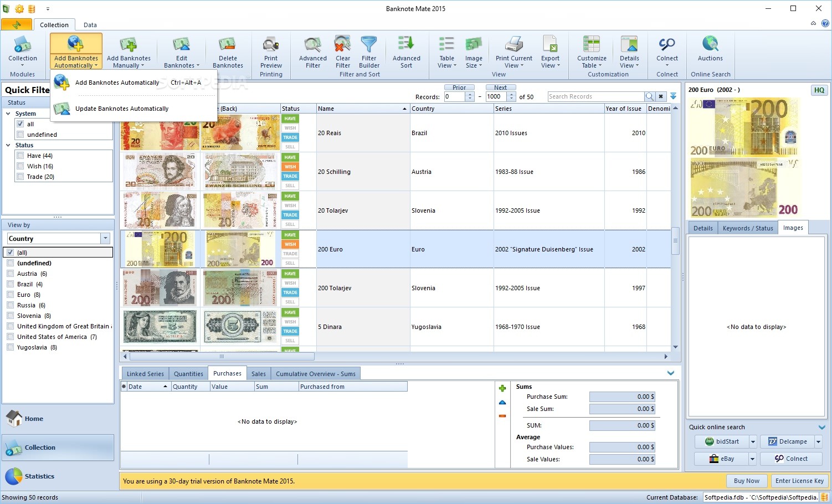Open the Delcampe dropdown arrow
Viewport: 832px width, 504px height.
click(818, 441)
